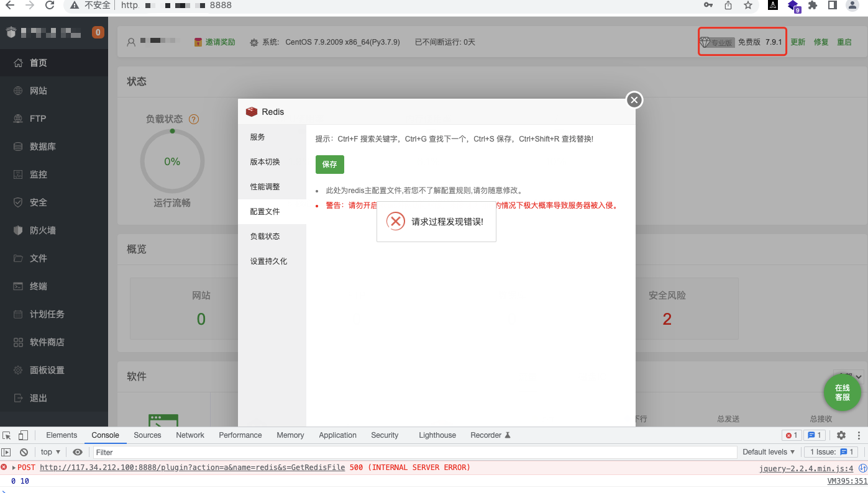Image resolution: width=868 pixels, height=493 pixels.
Task: Click the clear console icon
Action: click(x=24, y=452)
